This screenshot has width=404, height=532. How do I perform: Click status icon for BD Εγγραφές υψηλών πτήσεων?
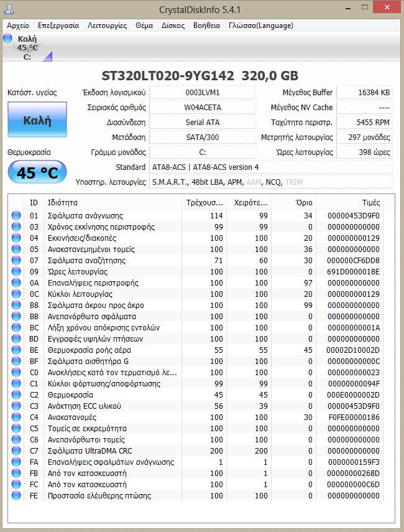16,338
